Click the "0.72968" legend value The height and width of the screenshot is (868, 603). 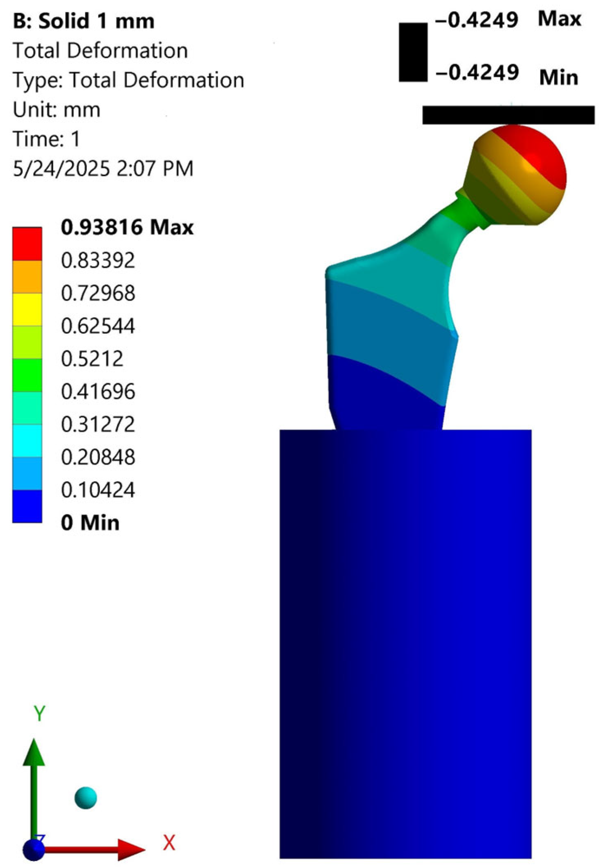(98, 293)
